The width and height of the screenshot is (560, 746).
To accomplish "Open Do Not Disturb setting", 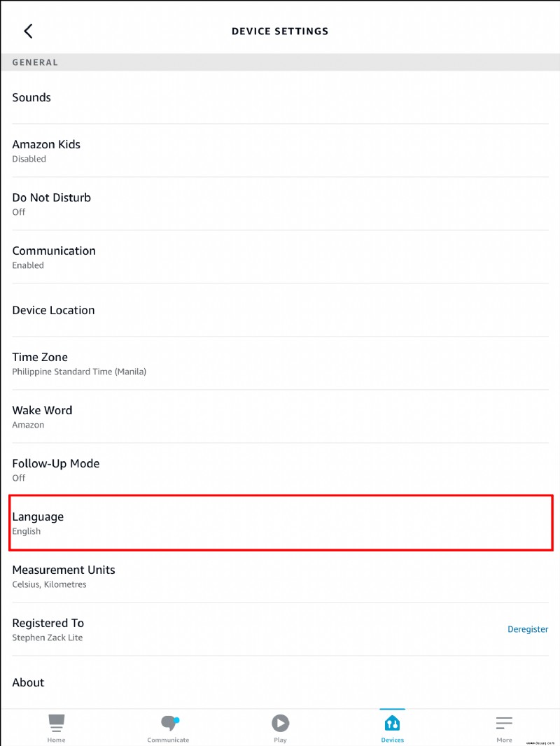I will 280,204.
